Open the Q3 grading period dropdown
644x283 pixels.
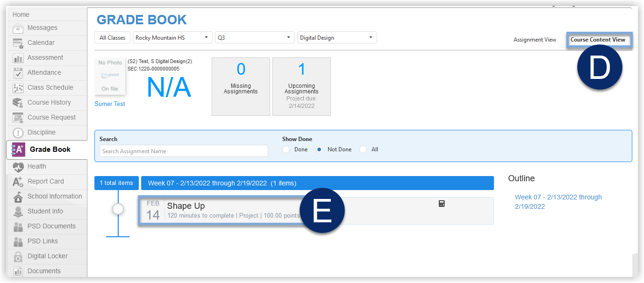[x=255, y=38]
